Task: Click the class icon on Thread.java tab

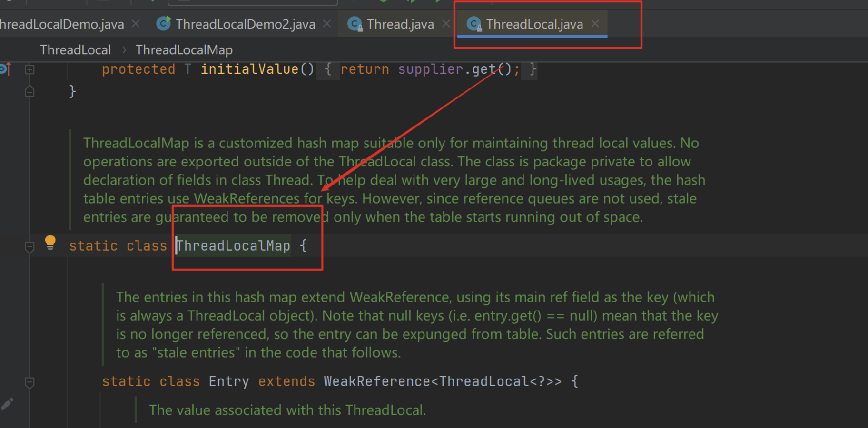Action: (x=355, y=24)
